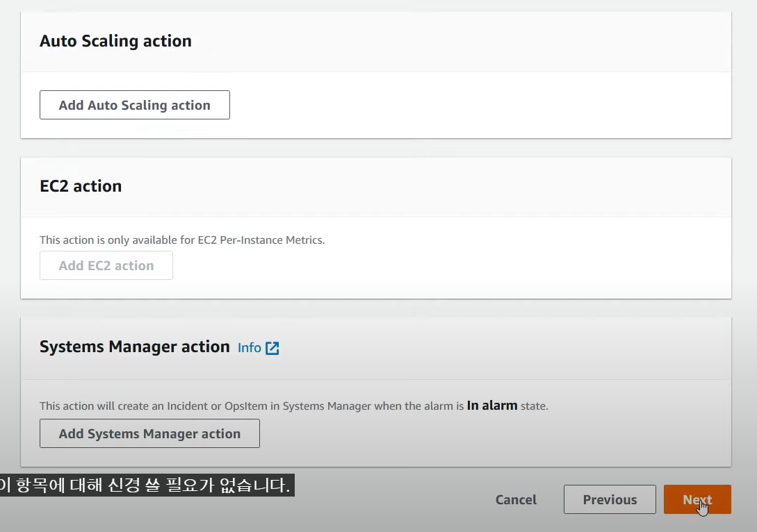This screenshot has width=757, height=532.
Task: Open the Systems Manager Info link
Action: point(249,348)
